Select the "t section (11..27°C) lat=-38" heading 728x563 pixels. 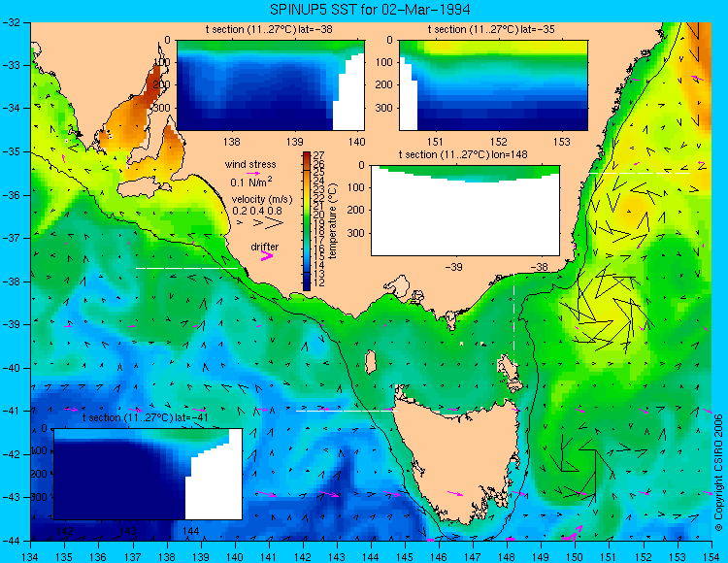click(x=269, y=30)
